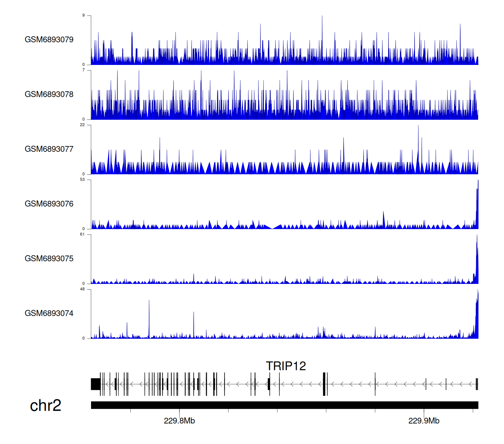This screenshot has width=504, height=444.
Task: Click the chr2 chromosome label
Action: pos(45,406)
